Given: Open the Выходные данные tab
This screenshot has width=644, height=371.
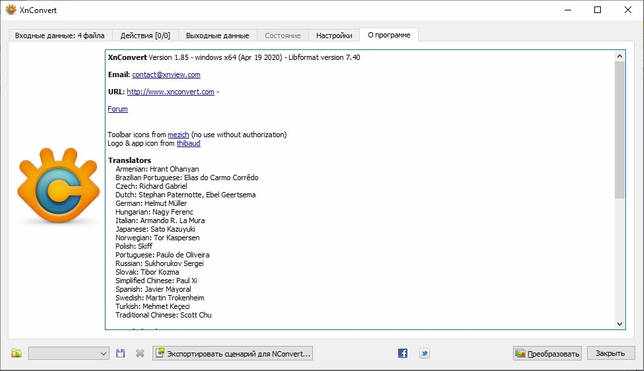Looking at the screenshot, I should [217, 36].
